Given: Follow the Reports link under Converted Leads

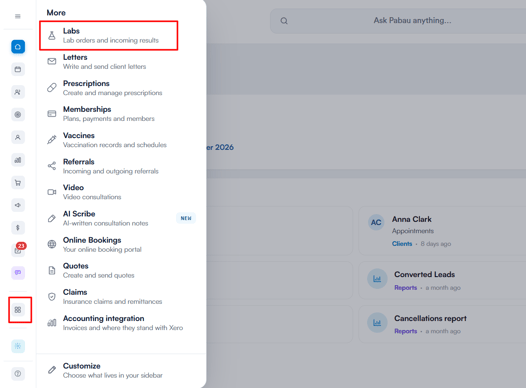Looking at the screenshot, I should point(406,288).
